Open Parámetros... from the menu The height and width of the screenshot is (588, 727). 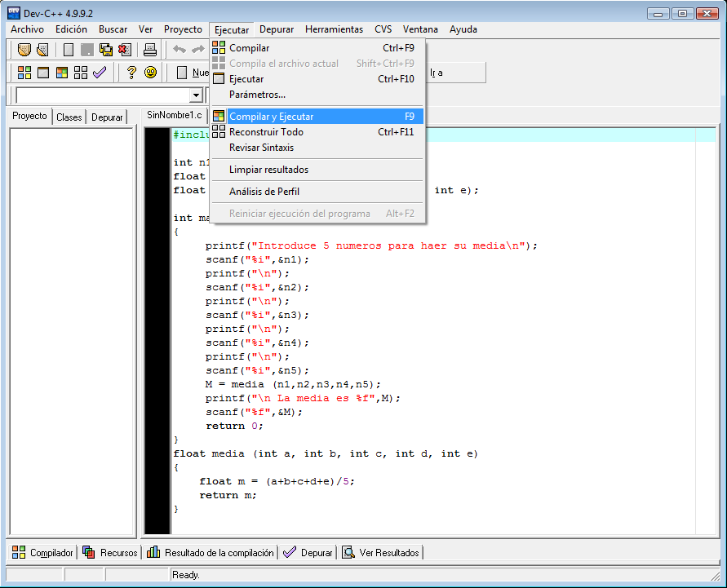pyautogui.click(x=317, y=95)
